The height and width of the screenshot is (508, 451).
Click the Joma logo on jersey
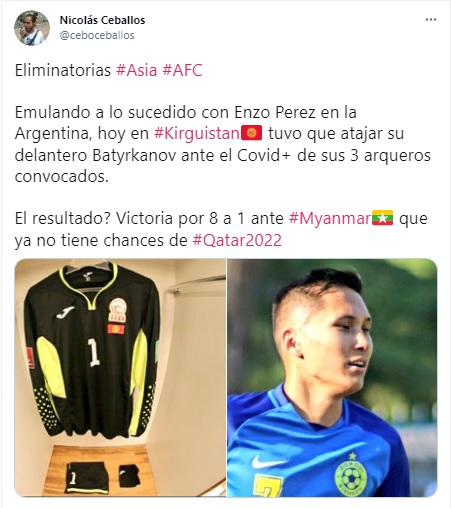(65, 312)
